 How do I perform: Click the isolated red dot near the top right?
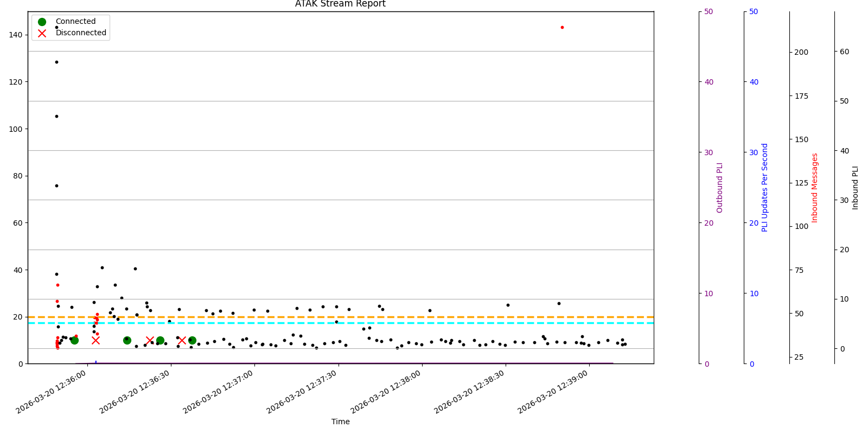[x=562, y=27]
